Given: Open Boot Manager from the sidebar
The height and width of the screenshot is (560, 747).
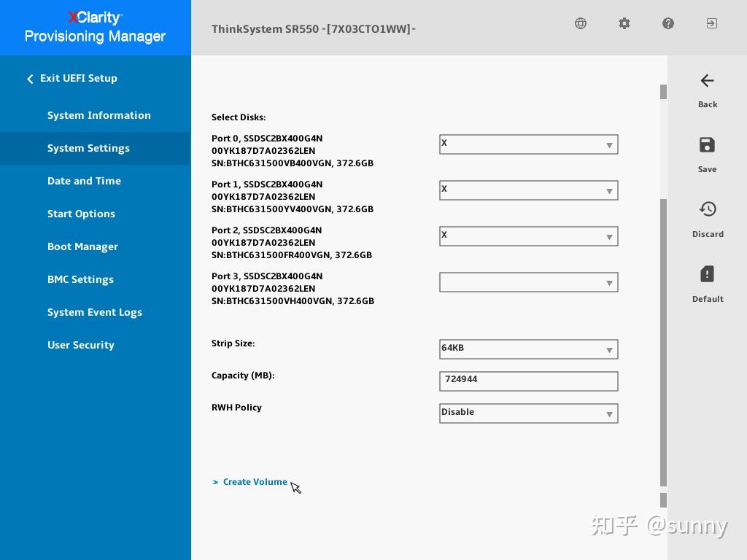Looking at the screenshot, I should 82,246.
